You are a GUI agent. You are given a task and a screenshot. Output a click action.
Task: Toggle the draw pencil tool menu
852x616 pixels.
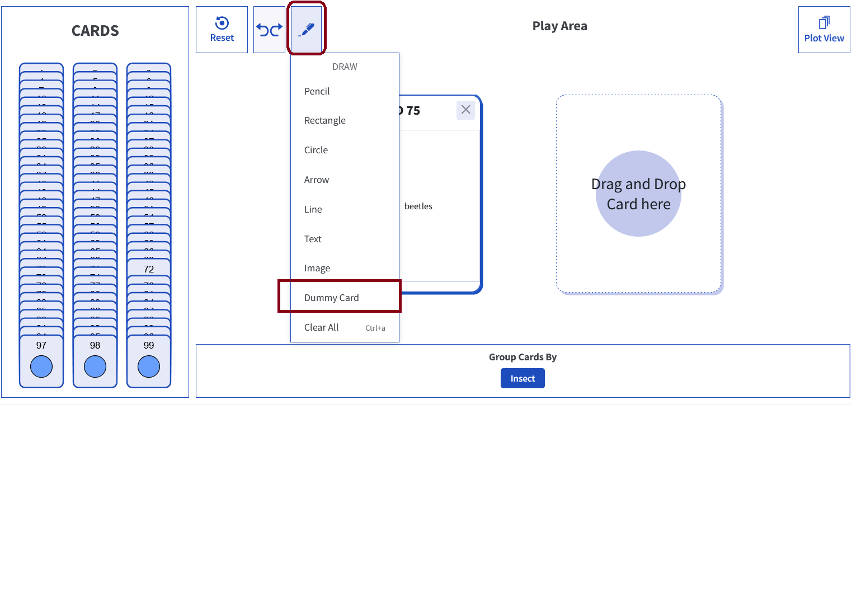click(x=307, y=30)
